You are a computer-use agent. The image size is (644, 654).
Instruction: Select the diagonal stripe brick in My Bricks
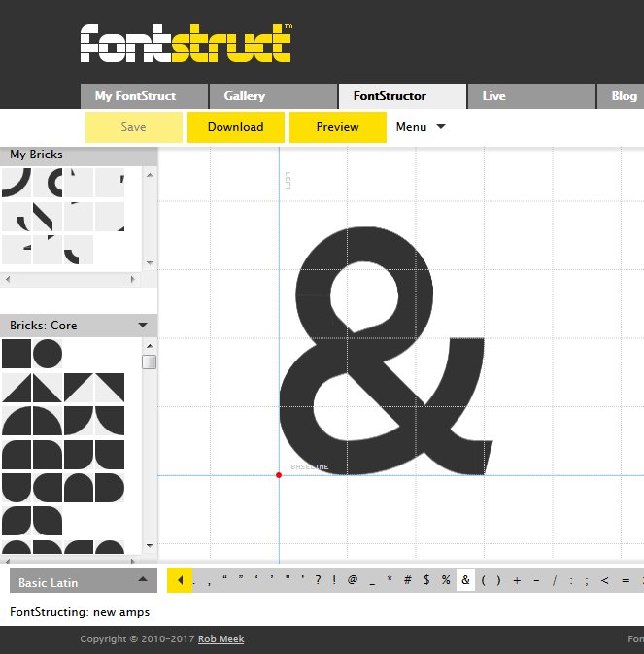[x=48, y=217]
